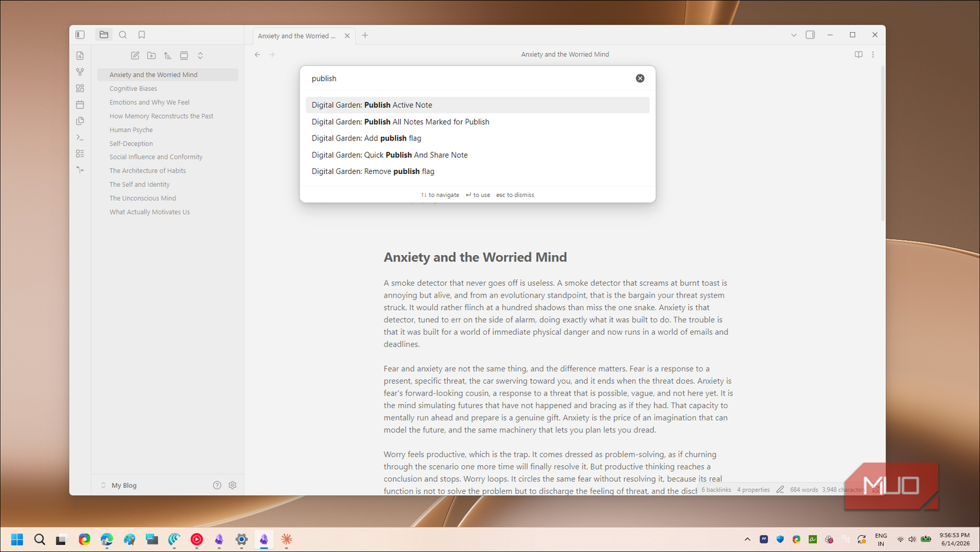
Task: Open Windows Start menu
Action: 17,540
